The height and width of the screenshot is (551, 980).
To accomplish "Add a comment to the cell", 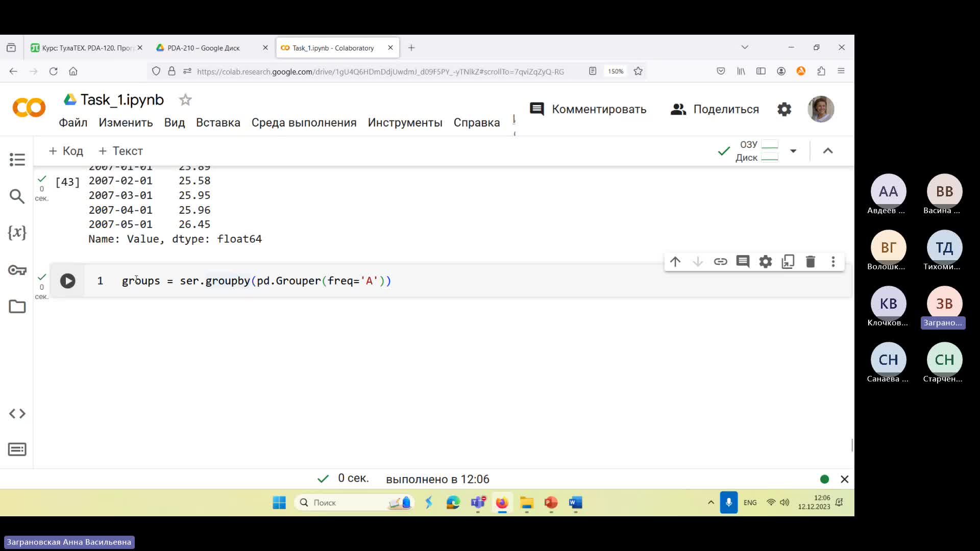I will coord(743,262).
